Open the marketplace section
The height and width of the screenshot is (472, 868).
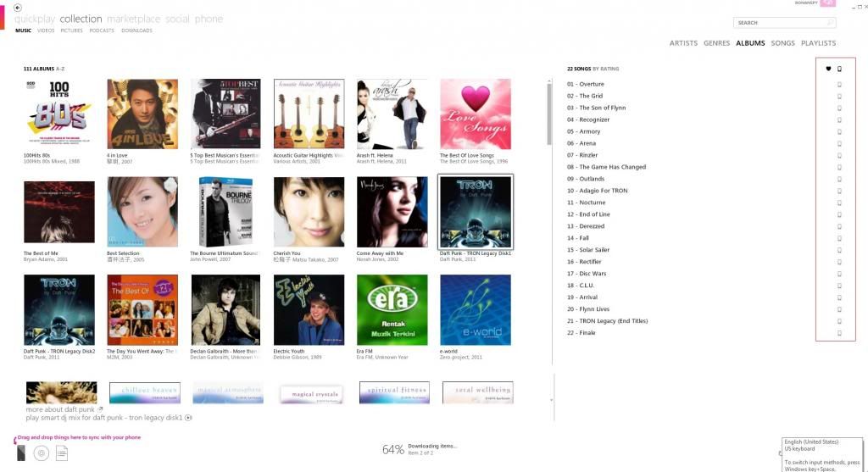(133, 19)
